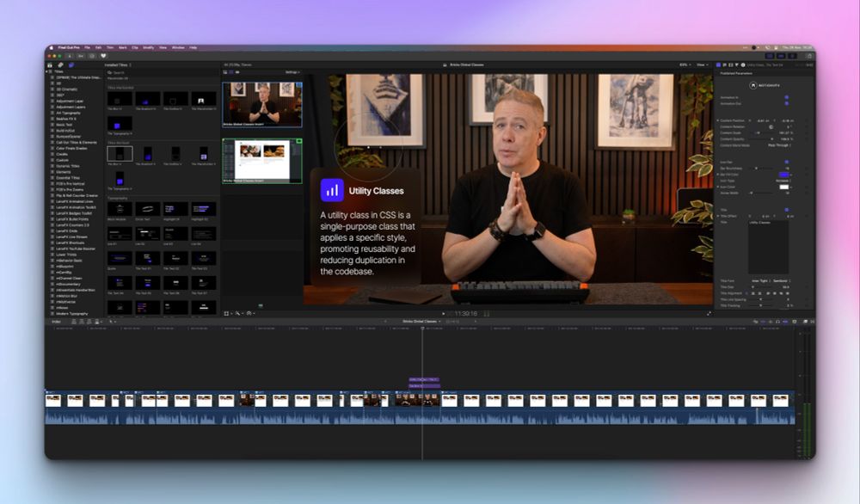Viewport: 860px width, 504px height.
Task: Open the Modify menu
Action: click(x=149, y=47)
